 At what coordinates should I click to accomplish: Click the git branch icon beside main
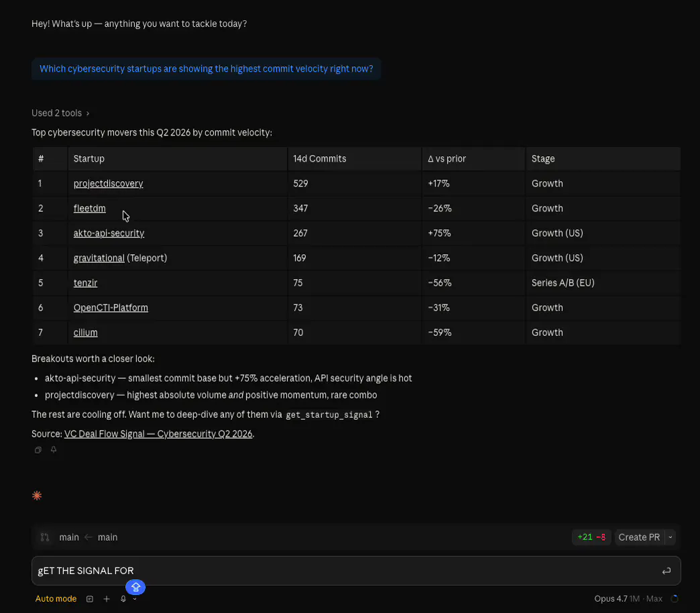coord(45,537)
